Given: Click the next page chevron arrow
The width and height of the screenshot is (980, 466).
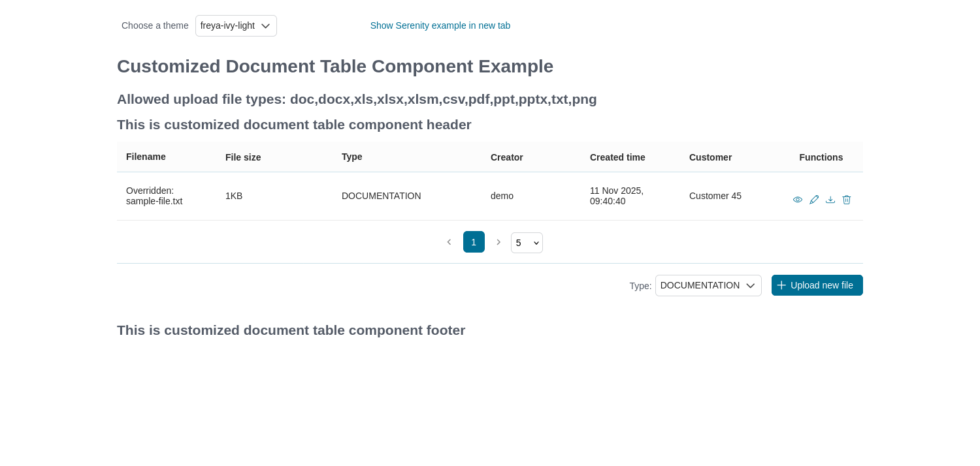Looking at the screenshot, I should [x=498, y=241].
